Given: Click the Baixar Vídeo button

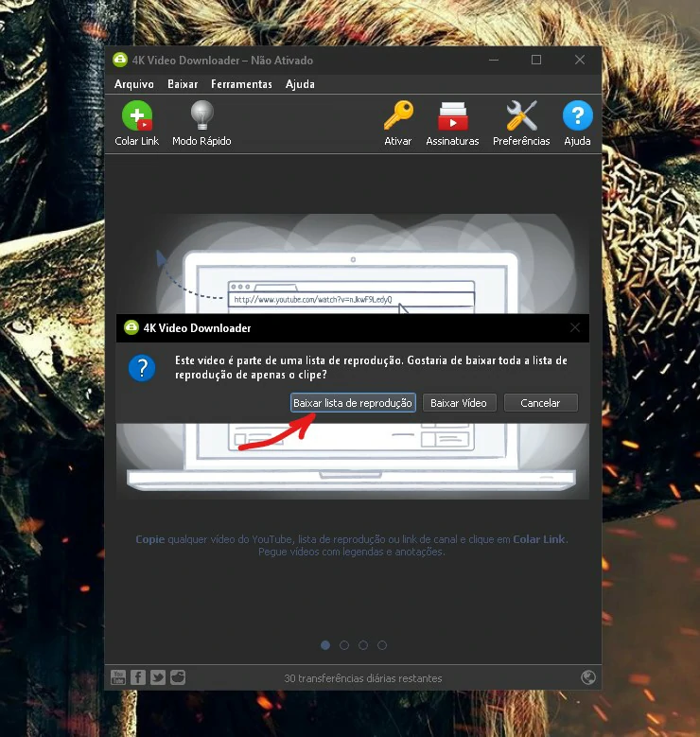Looking at the screenshot, I should pos(459,403).
